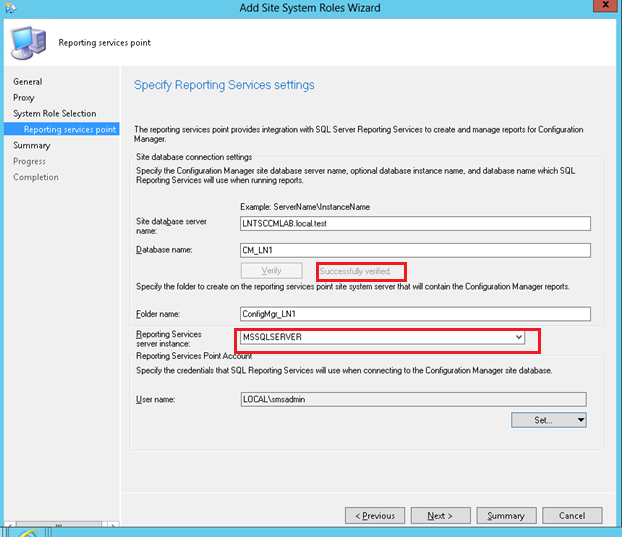Click the Example: ServerName\InstanceName hint text
Image resolution: width=622 pixels, height=537 pixels.
pyautogui.click(x=305, y=207)
